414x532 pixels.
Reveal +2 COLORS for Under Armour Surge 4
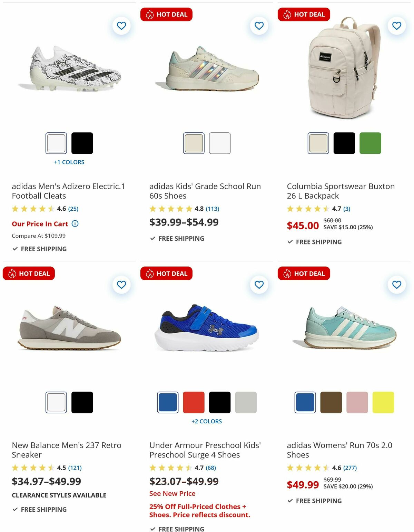point(207,421)
